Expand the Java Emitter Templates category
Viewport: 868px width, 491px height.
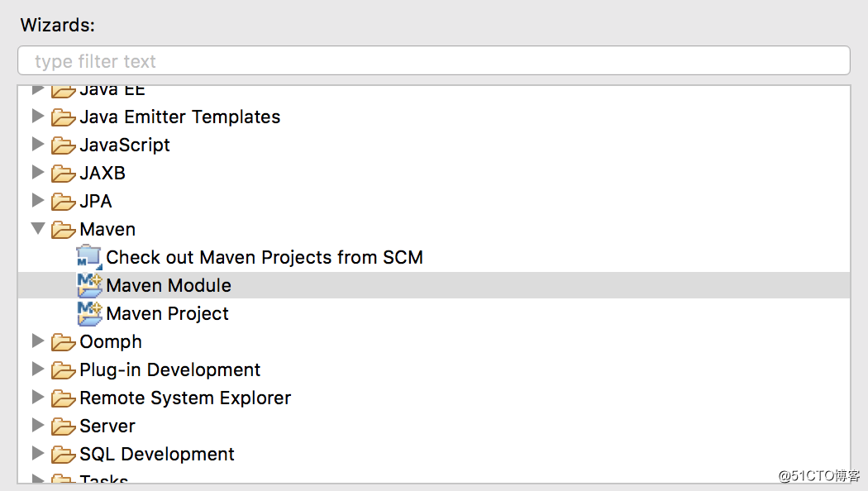(x=38, y=116)
